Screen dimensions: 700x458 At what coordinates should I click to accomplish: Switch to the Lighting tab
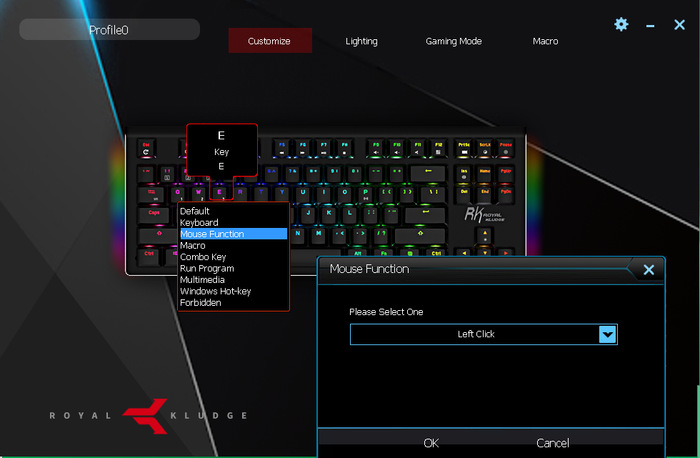pyautogui.click(x=361, y=41)
